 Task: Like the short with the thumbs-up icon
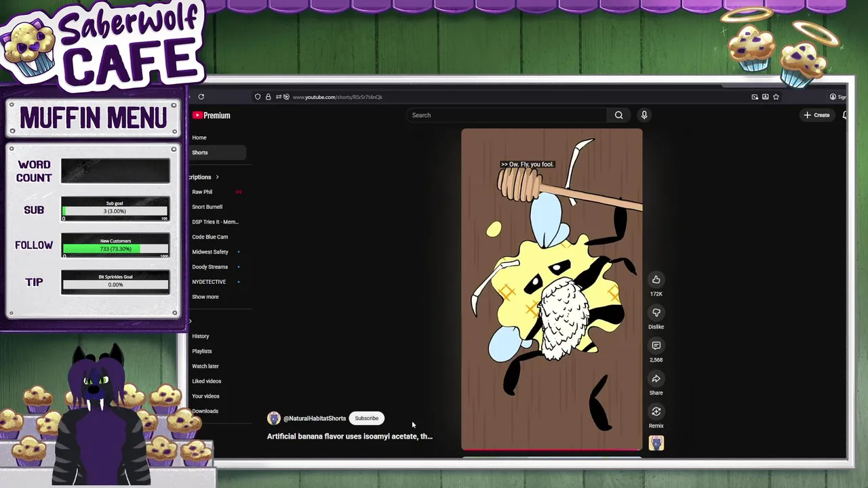[x=656, y=279]
